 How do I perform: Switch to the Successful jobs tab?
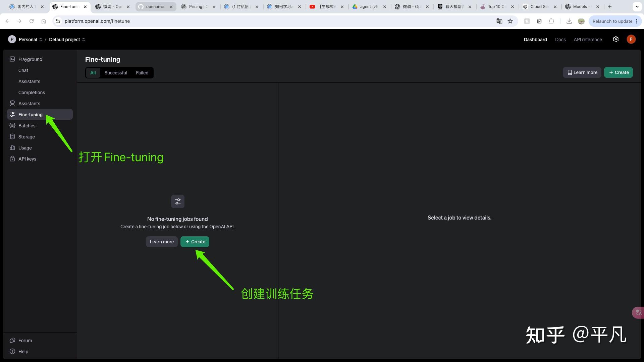[116, 73]
